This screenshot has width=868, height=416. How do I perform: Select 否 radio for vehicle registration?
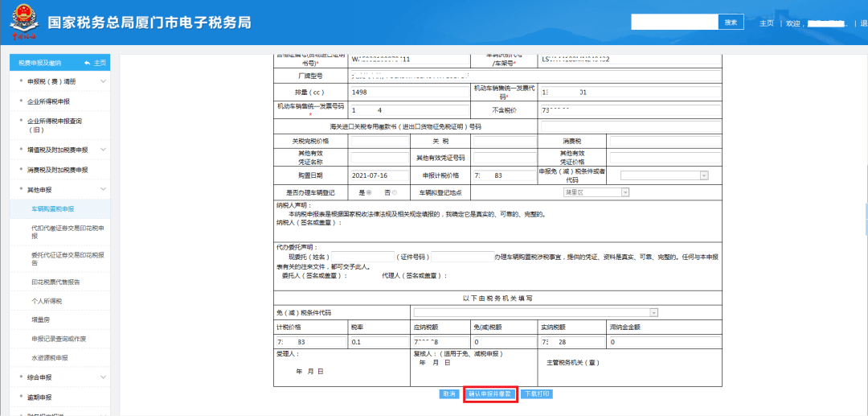tap(394, 192)
